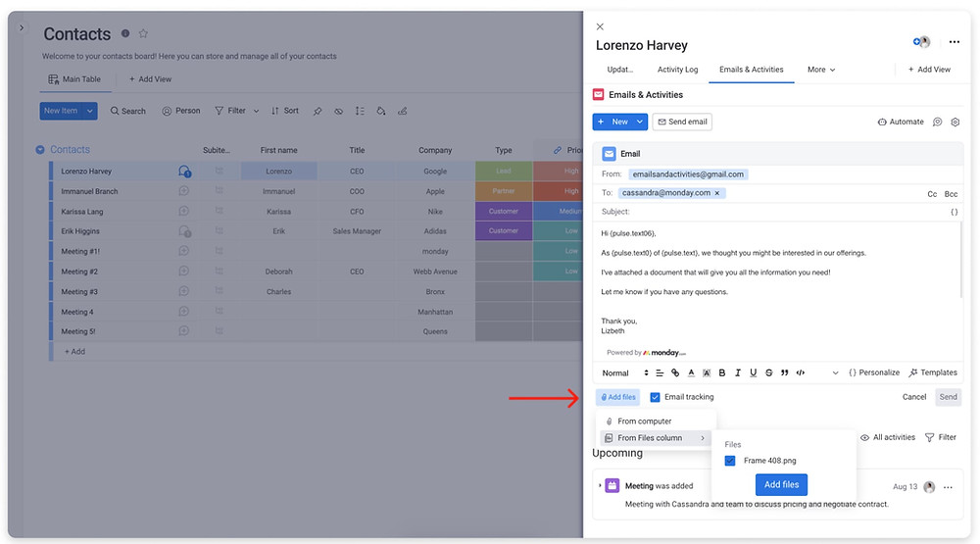This screenshot has width=980, height=544.
Task: Filter the activities list
Action: pos(941,438)
